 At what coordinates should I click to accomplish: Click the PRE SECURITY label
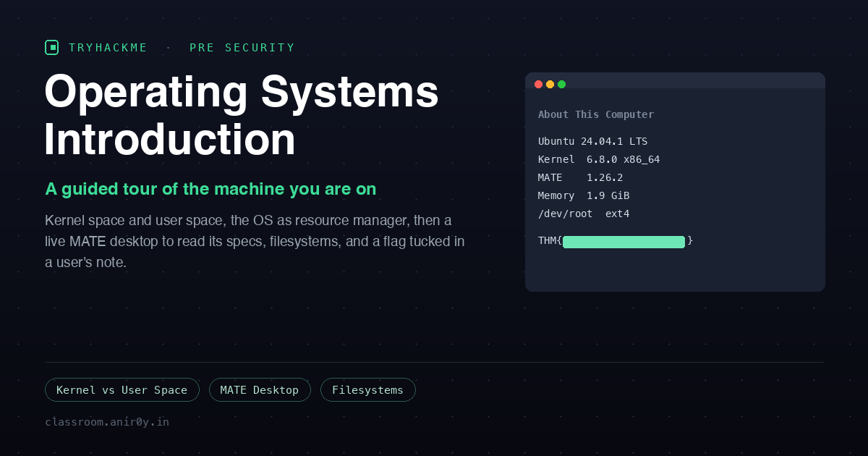click(242, 48)
